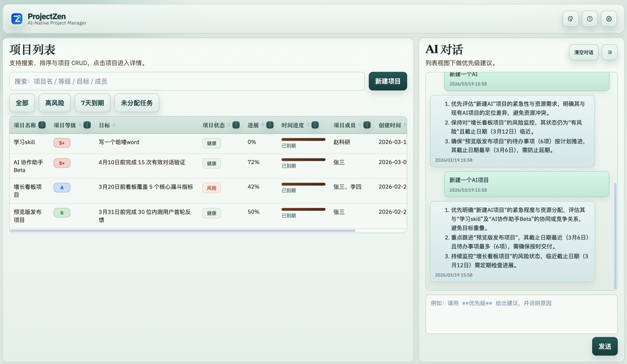Click the 健康 badge in 预览版发布项目 row

(211, 213)
